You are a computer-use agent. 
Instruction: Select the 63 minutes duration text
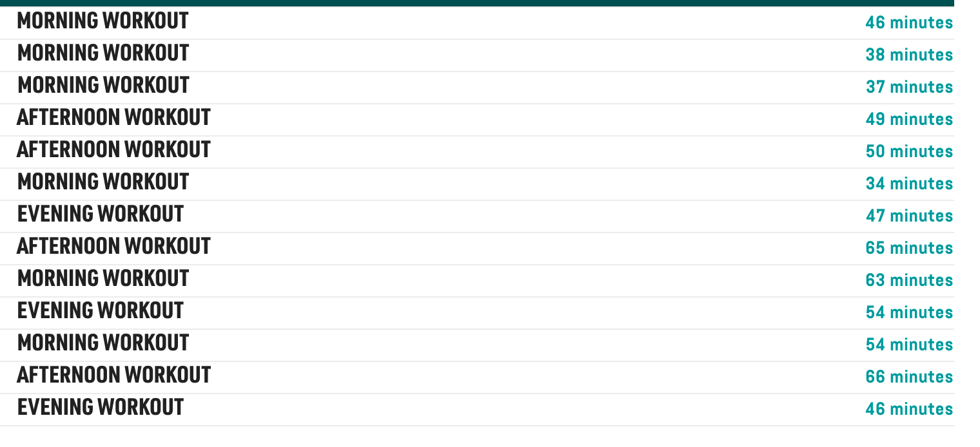pos(909,281)
